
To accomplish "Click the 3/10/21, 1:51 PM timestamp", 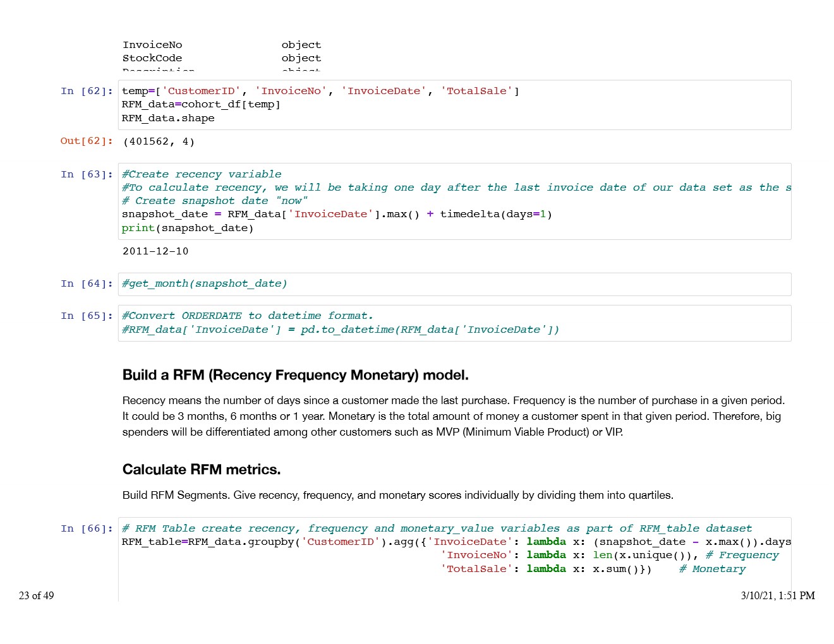I will pos(777,595).
